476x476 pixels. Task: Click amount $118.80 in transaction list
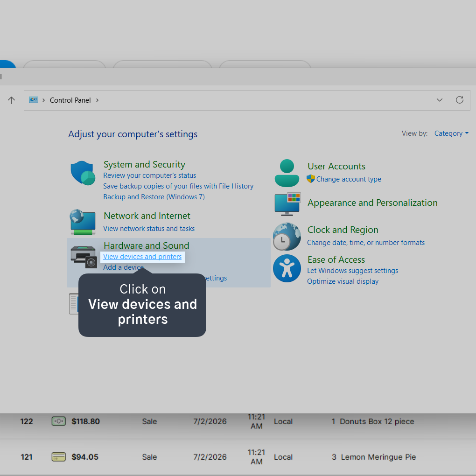click(x=85, y=421)
